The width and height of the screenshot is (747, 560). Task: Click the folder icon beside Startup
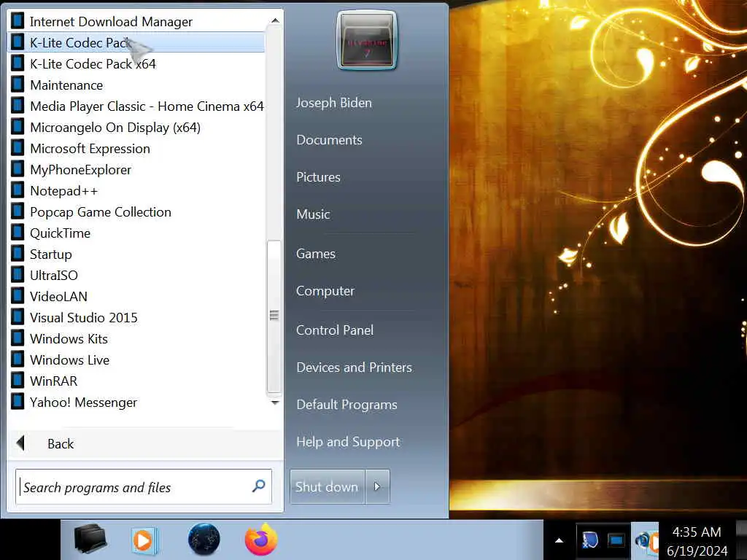(18, 254)
